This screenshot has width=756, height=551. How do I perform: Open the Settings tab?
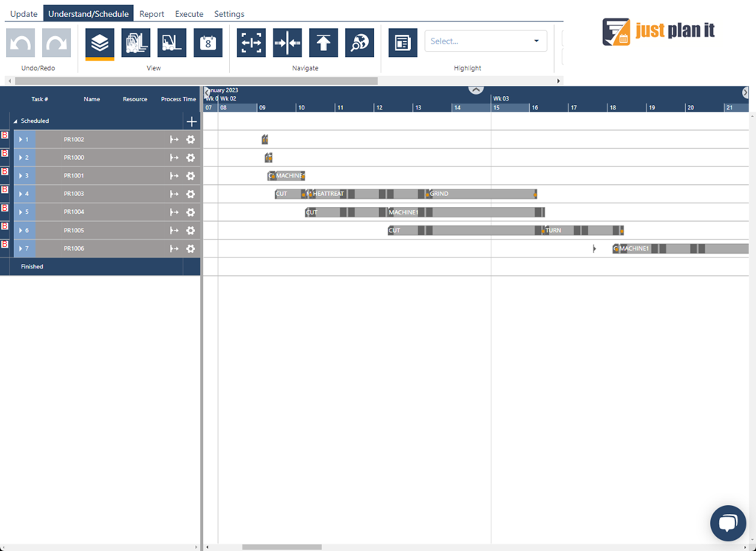tap(229, 14)
